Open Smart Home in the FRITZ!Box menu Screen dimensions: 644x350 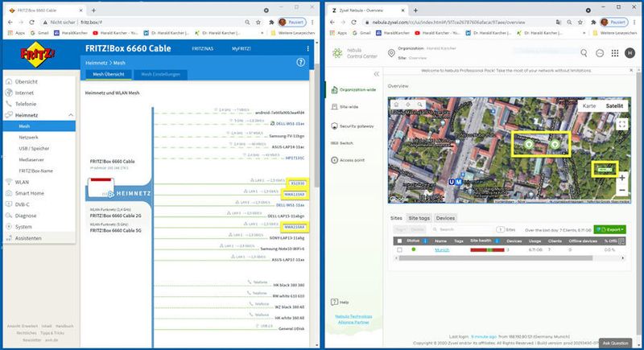[30, 193]
